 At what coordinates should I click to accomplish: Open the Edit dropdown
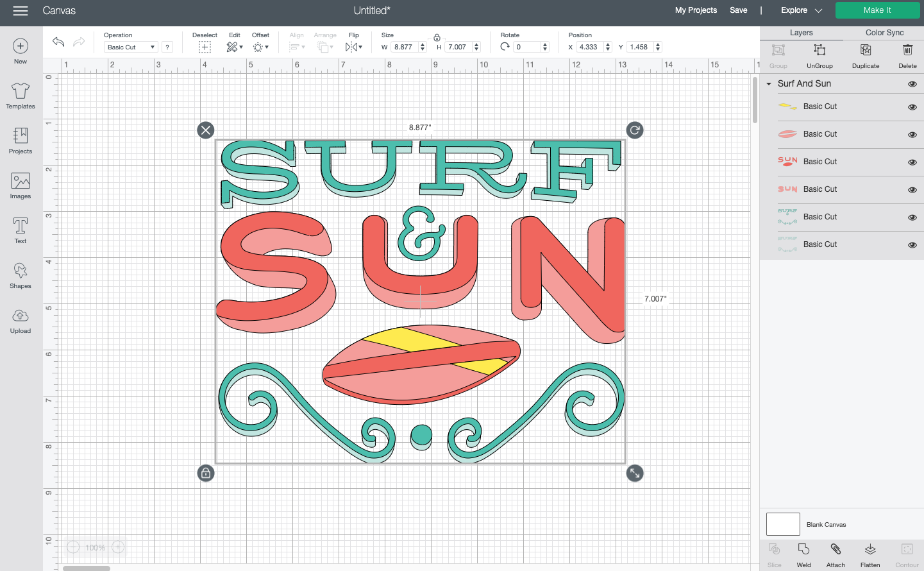coord(235,47)
